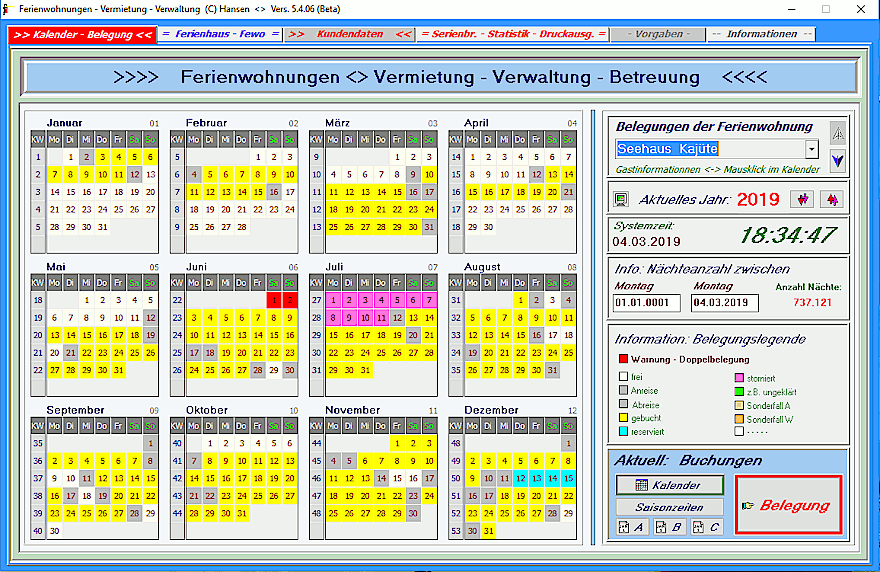This screenshot has width=880, height=572.
Task: Switch to the Ferienhaus - Fewo tab
Action: coord(220,34)
